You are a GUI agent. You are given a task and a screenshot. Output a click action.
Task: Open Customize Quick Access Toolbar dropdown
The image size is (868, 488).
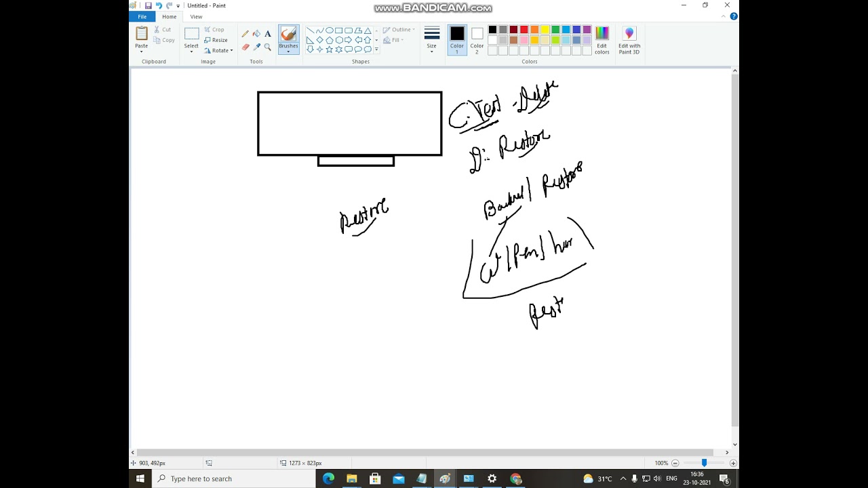[x=178, y=6]
